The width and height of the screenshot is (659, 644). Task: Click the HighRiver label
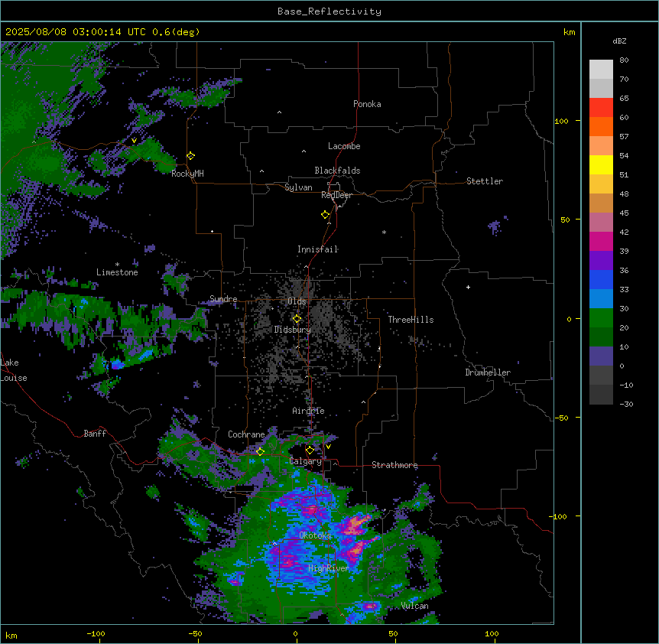[x=329, y=568]
